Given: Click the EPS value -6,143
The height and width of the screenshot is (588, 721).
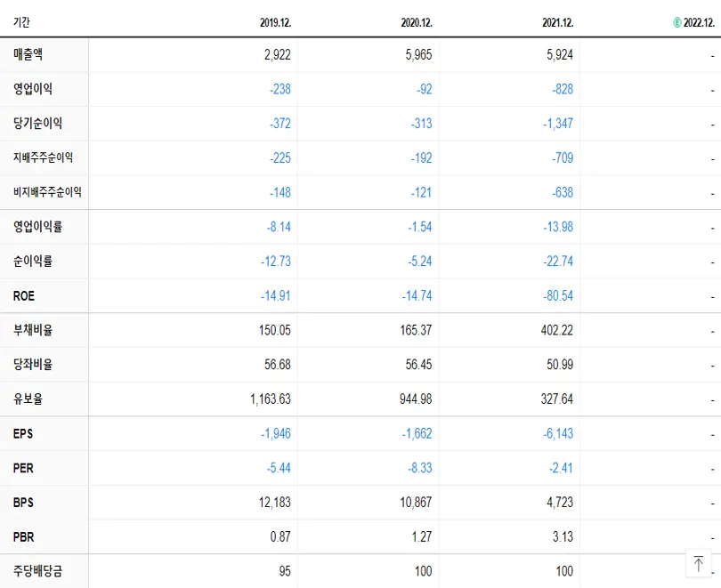Looking at the screenshot, I should 558,433.
